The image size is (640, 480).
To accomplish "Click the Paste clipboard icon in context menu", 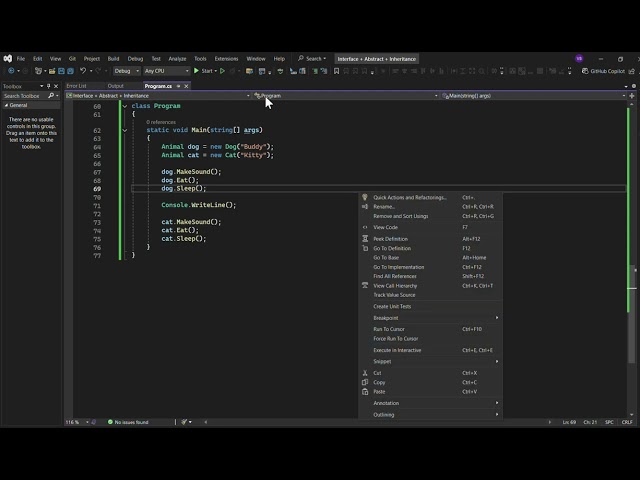I will click(365, 391).
